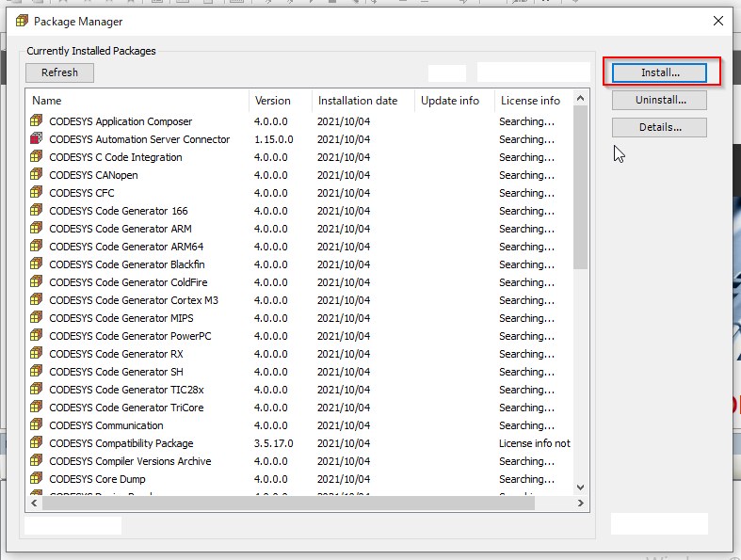Select CODESYS Compiler Versions Archive name
This screenshot has width=741, height=560.
click(130, 461)
